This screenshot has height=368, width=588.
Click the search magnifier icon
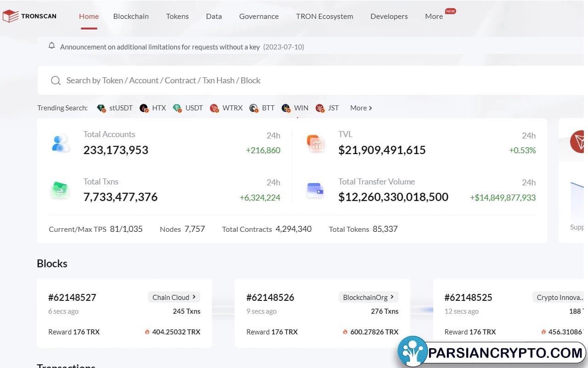coord(56,80)
